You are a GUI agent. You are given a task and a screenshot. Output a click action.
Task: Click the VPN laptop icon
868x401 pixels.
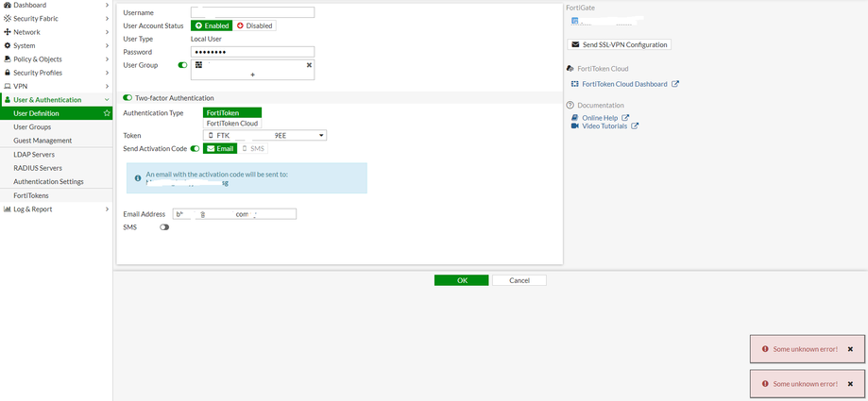[8, 86]
